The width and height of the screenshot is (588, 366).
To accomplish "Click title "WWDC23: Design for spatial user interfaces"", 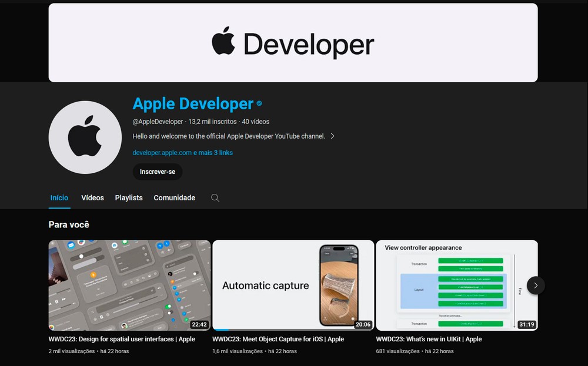I will pyautogui.click(x=122, y=339).
